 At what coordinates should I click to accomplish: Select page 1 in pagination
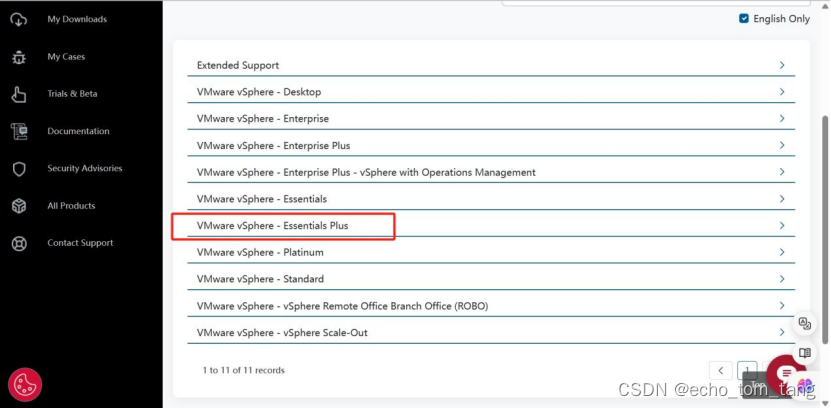click(747, 370)
